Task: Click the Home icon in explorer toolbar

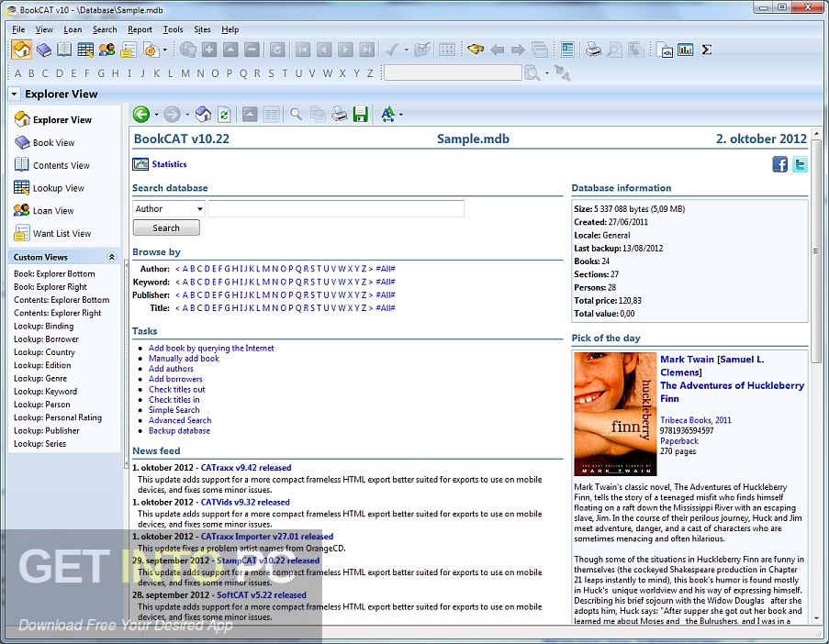Action: [x=204, y=114]
